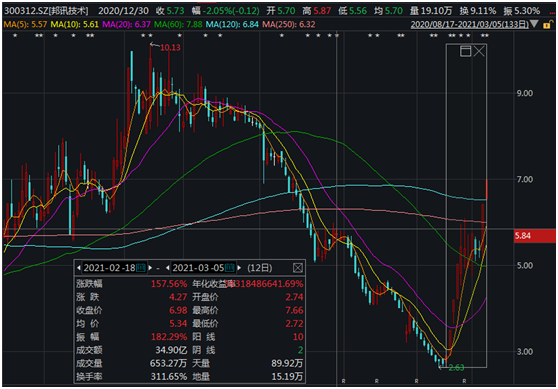Image resolution: width=558 pixels, height=389 pixels.
Task: Select the MA(20): 6.37 indicator label
Action: pyautogui.click(x=126, y=24)
